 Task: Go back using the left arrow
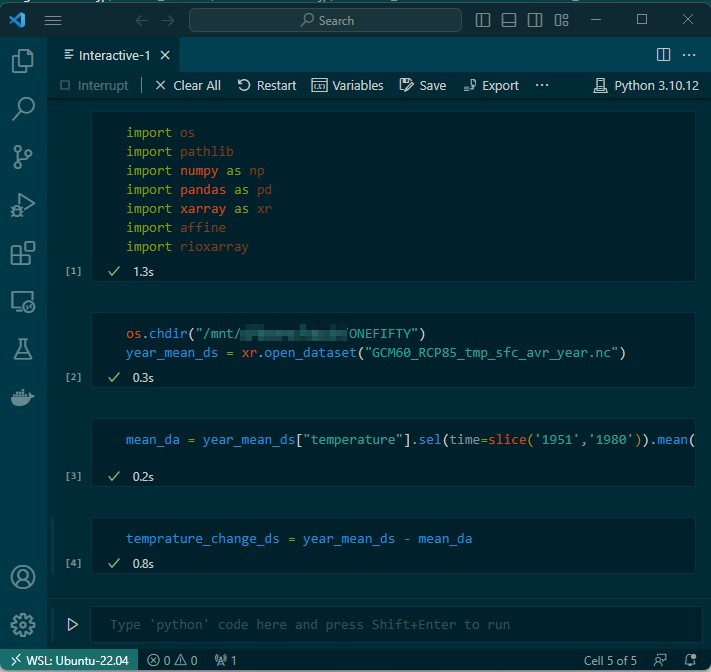(142, 20)
